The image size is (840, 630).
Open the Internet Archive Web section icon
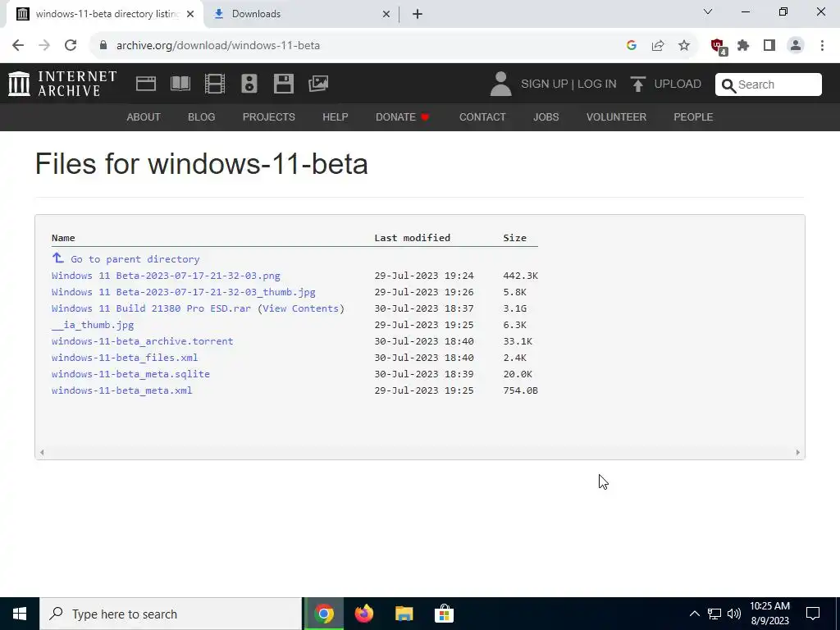click(x=146, y=84)
